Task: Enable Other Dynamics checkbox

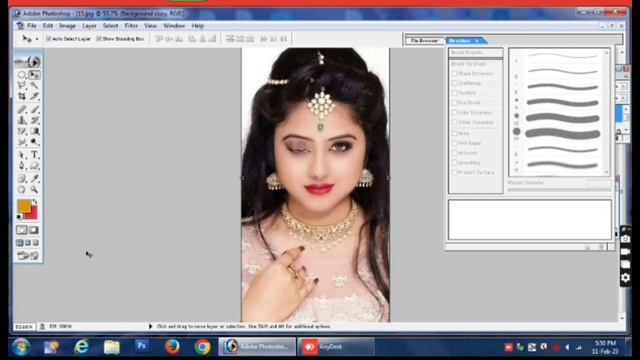Action: (454, 122)
